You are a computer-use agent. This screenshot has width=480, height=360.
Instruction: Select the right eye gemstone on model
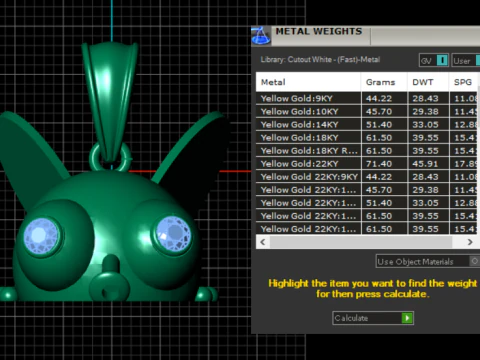pos(173,233)
